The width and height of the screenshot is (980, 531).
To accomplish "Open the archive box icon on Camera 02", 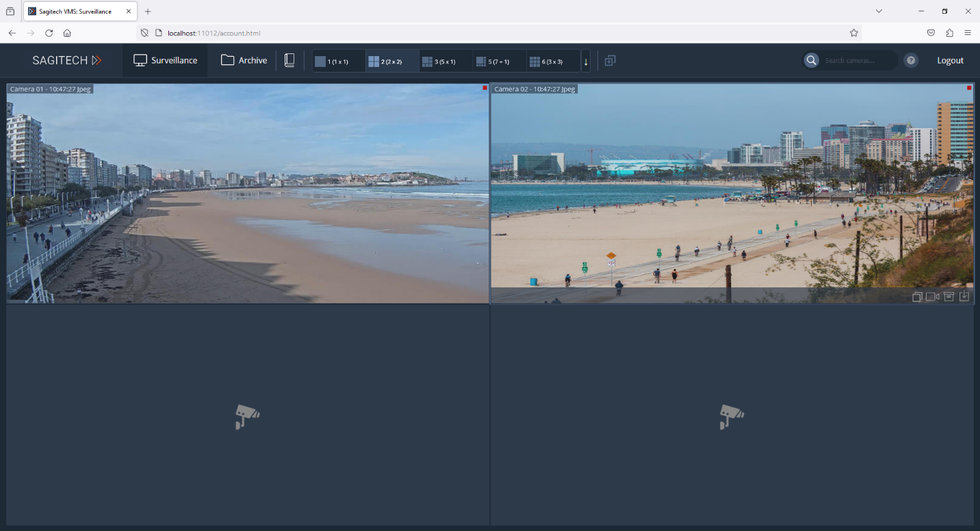I will pyautogui.click(x=949, y=296).
